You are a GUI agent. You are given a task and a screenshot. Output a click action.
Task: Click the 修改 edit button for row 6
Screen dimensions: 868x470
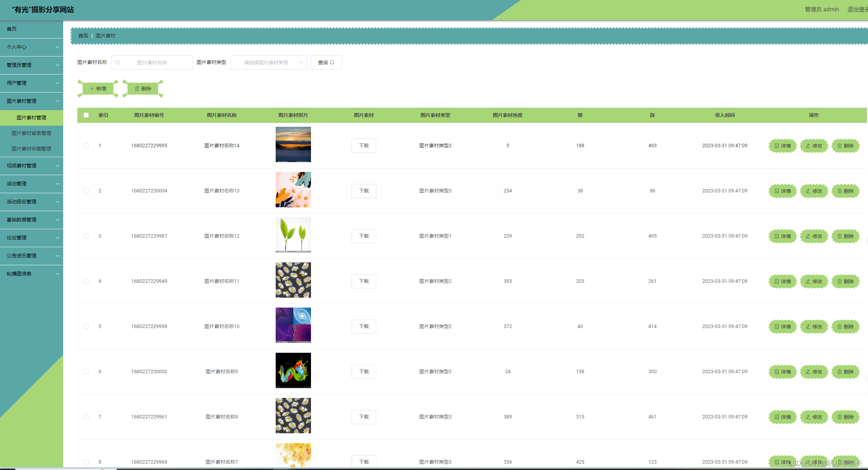pos(814,372)
